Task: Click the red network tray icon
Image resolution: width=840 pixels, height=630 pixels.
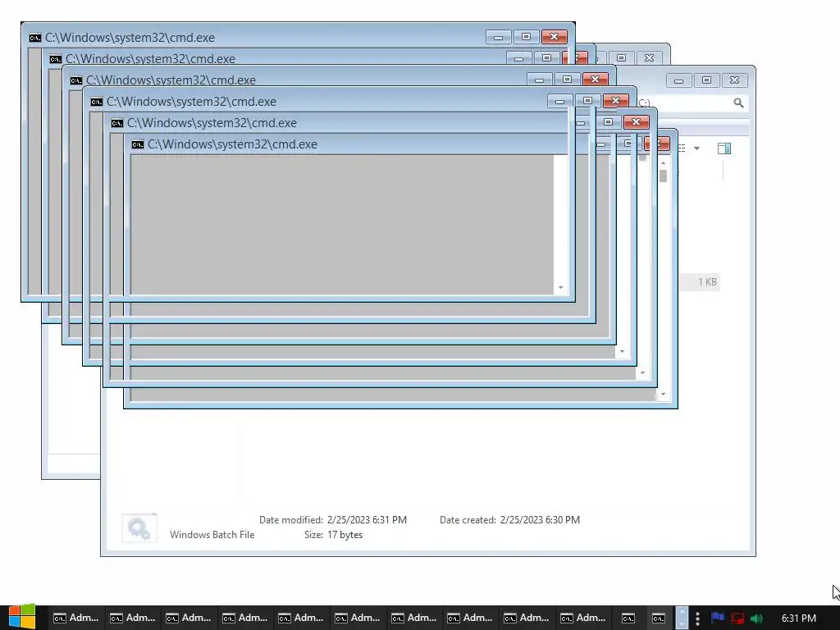Action: (x=737, y=619)
